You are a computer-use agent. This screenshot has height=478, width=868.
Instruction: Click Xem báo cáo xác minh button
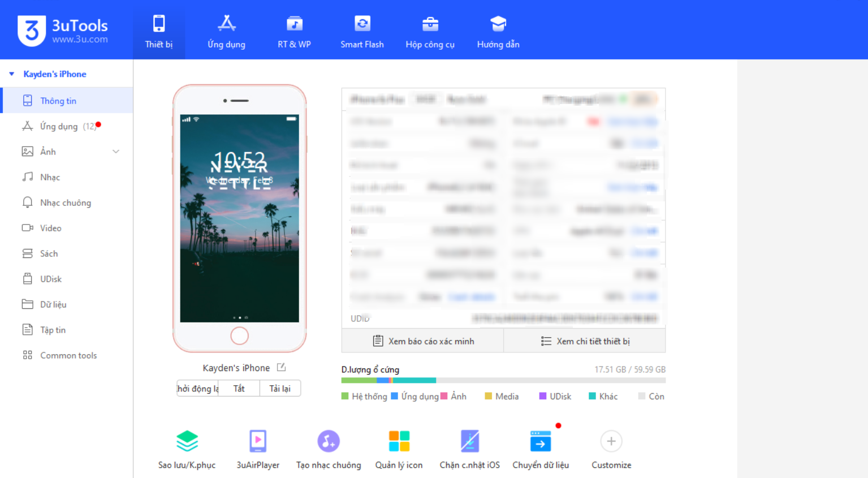(423, 341)
